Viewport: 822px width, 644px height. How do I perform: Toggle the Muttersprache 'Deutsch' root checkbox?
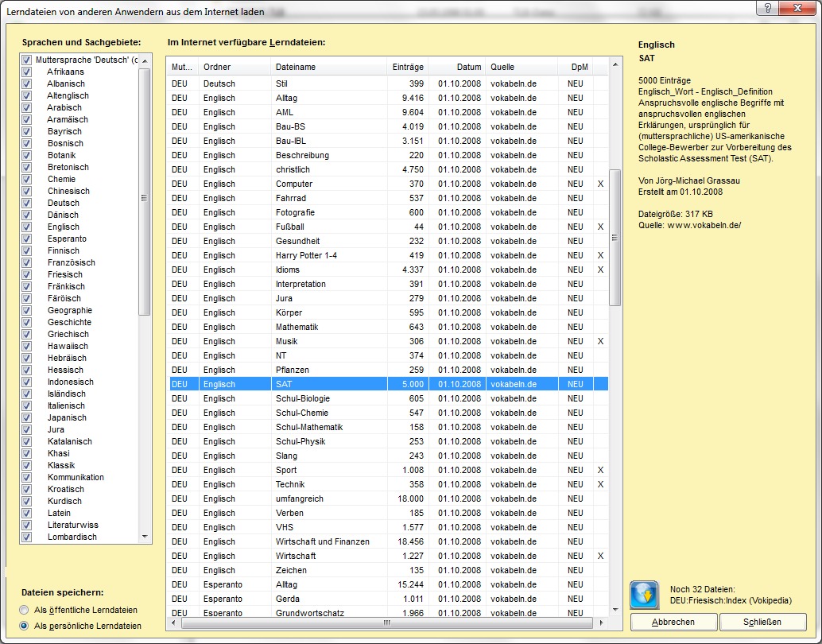pos(27,60)
